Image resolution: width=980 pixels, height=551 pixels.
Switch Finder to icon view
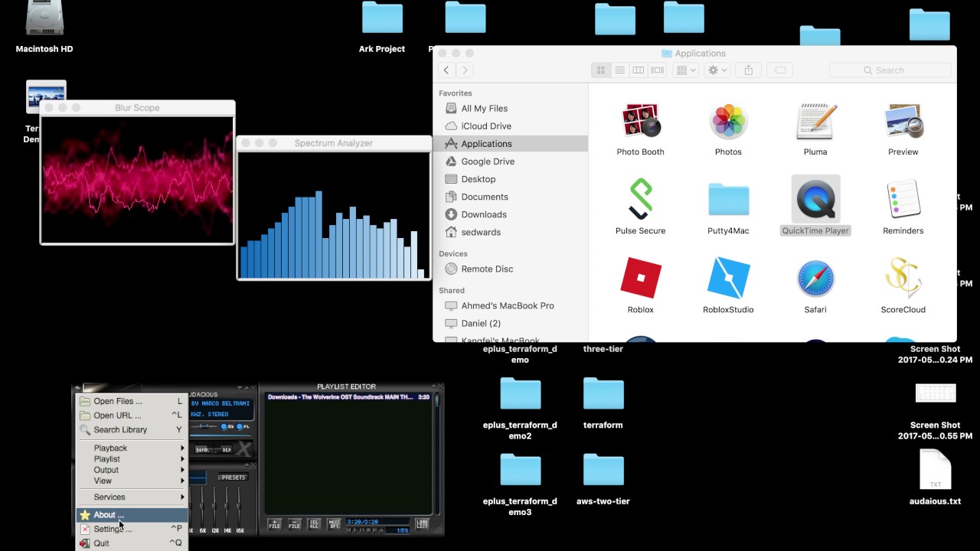coord(601,70)
